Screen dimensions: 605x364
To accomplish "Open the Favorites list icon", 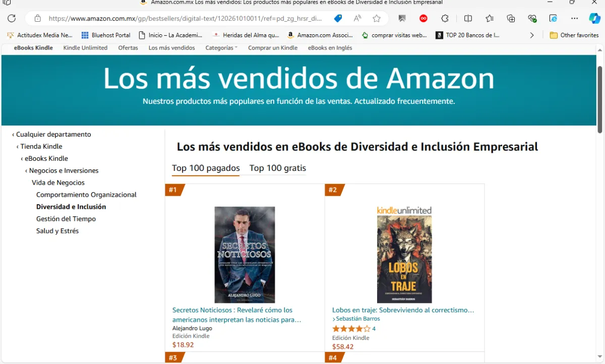I will 490,18.
